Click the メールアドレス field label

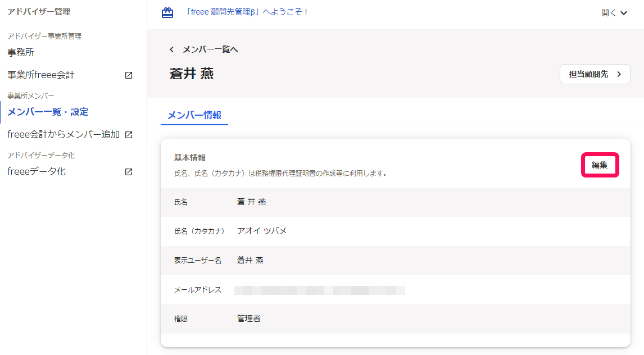(x=198, y=290)
